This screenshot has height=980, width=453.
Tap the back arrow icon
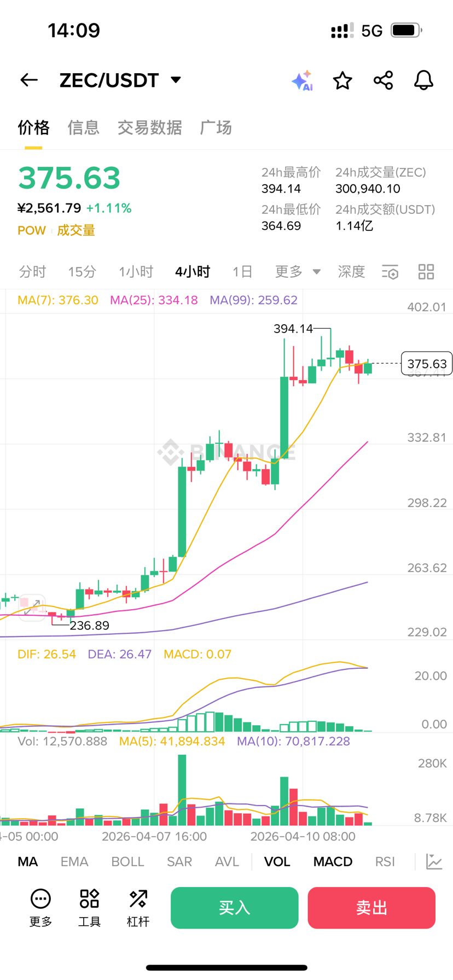point(29,80)
